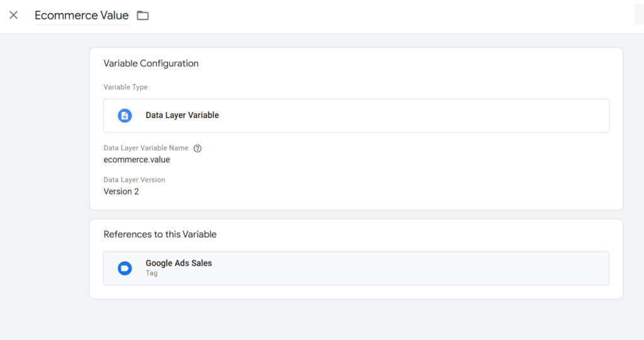644x340 pixels.
Task: Select the Data Layer Variable type text
Action: click(x=182, y=115)
